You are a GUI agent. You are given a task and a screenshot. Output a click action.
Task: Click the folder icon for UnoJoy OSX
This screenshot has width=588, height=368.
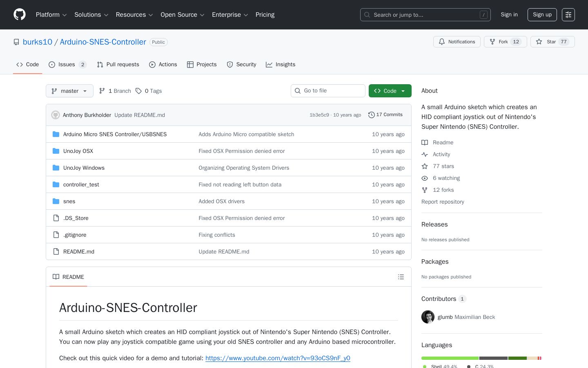[x=56, y=151]
